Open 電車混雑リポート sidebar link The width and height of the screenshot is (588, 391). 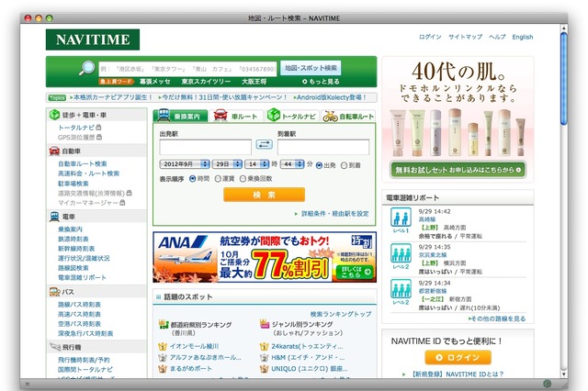[82, 277]
